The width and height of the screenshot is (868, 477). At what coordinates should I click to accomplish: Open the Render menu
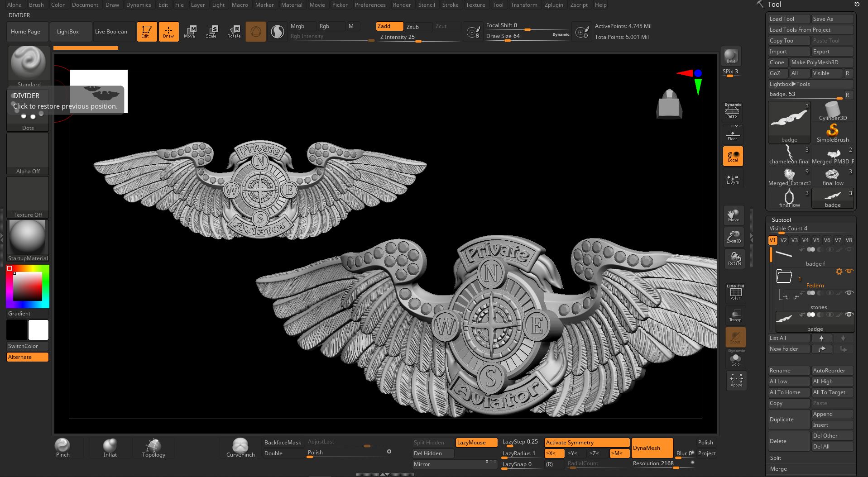pos(402,5)
